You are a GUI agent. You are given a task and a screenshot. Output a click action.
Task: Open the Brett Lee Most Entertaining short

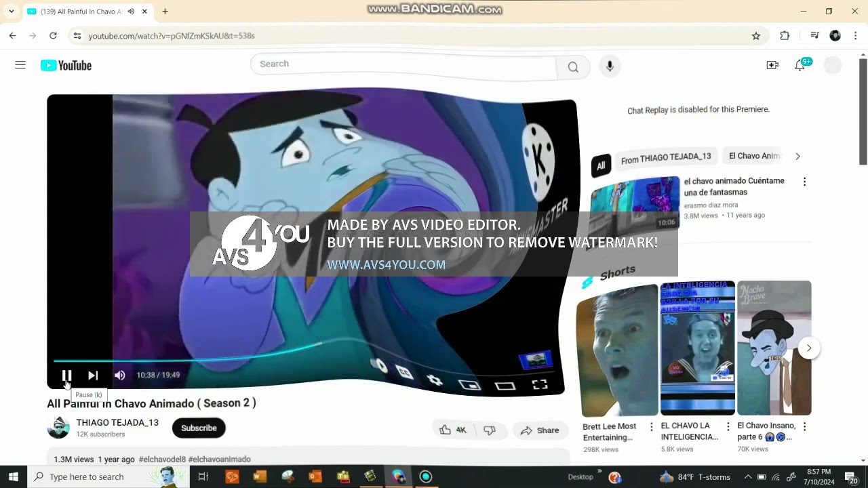(x=617, y=350)
